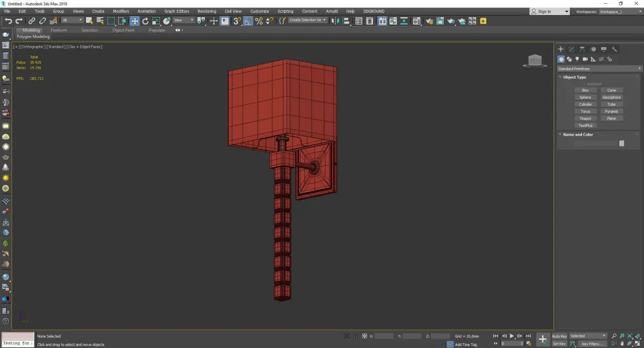
Task: Switch to Lights category icon
Action: pos(577,59)
